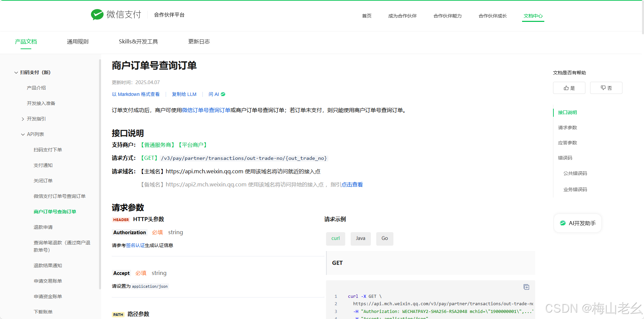Click the Accept parameter name
Viewport: 644px width, 319px height.
coord(121,273)
